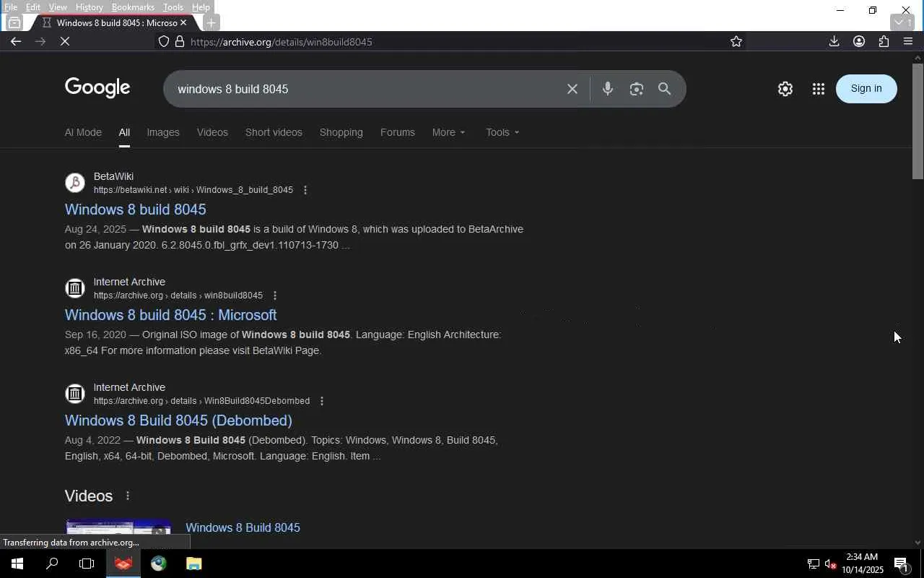
Task: Click the Google search magnifier button
Action: pyautogui.click(x=664, y=89)
